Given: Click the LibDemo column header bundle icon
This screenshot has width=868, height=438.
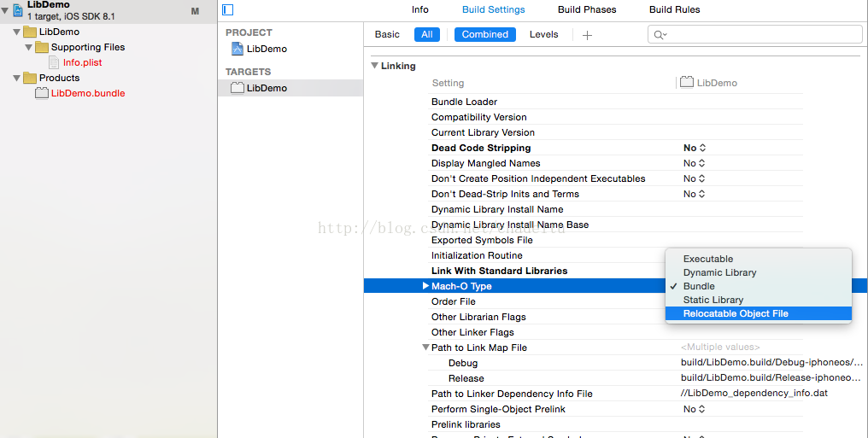Looking at the screenshot, I should [x=687, y=83].
